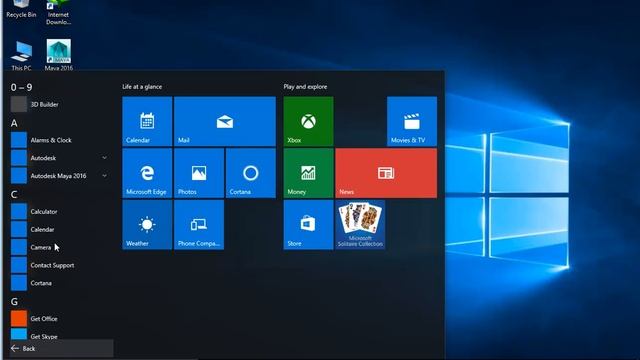The image size is (640, 360).
Task: Click the G letter section header
Action: pos(14,302)
